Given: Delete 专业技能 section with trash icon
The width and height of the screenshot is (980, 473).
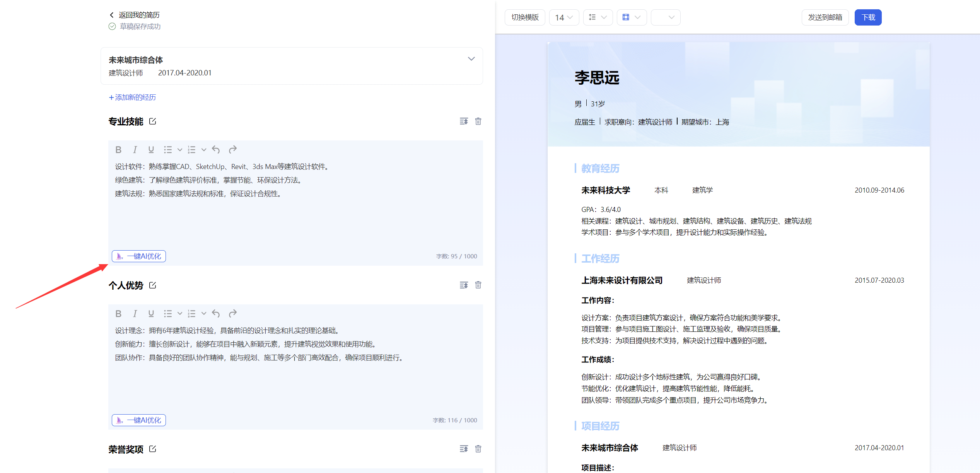Looking at the screenshot, I should pyautogui.click(x=478, y=121).
